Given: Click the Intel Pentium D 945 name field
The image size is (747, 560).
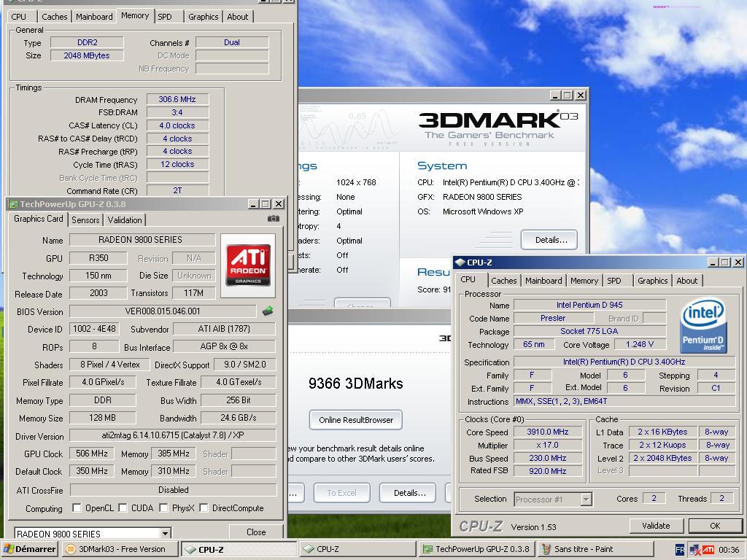Looking at the screenshot, I should [x=589, y=305].
